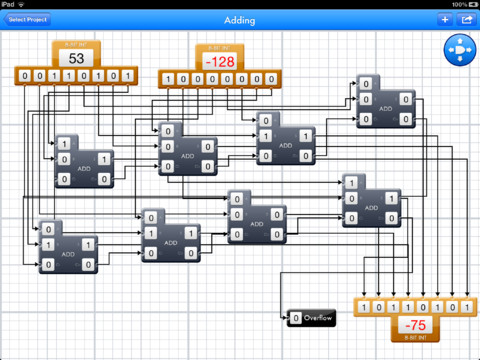Viewport: 480px width, 360px height.
Task: Select the bottom-left ADD block
Action: click(68, 247)
